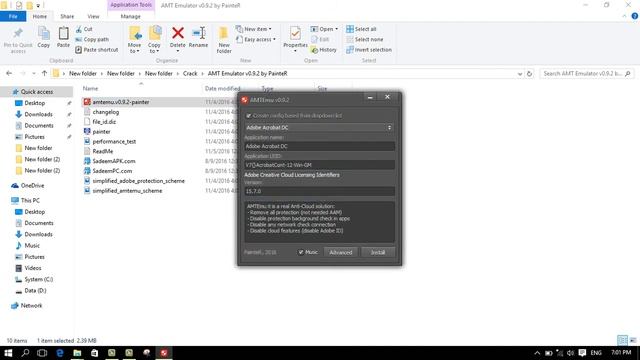
Task: Toggle Create config from dropdown list checkbox
Action: coord(249,116)
